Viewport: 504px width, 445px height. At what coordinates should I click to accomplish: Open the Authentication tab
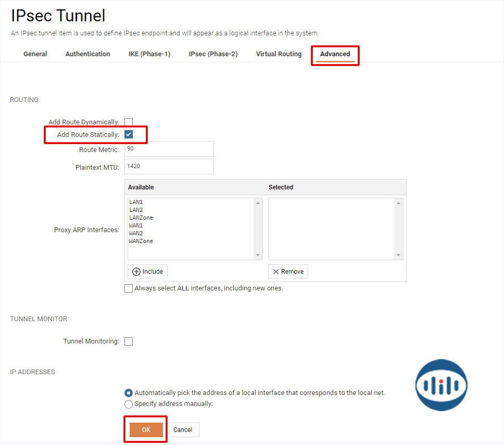(87, 54)
